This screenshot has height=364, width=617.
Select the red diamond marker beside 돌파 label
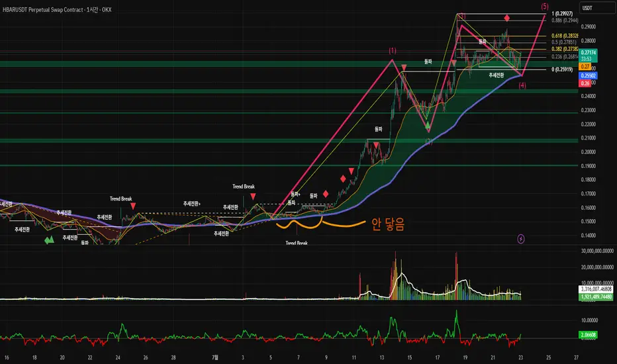(326, 194)
